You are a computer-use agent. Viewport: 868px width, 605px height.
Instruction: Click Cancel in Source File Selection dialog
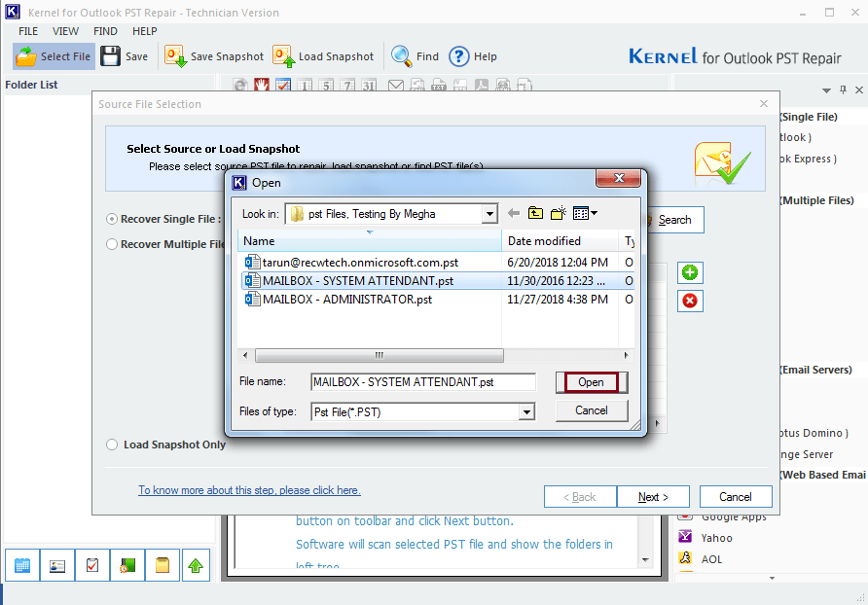(x=736, y=496)
